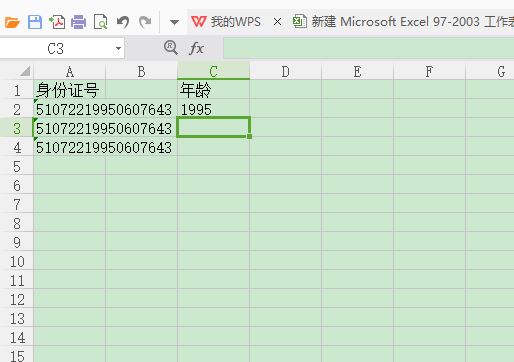Viewport: 514px width, 362px height.
Task: Select row 3 header
Action: 17,128
